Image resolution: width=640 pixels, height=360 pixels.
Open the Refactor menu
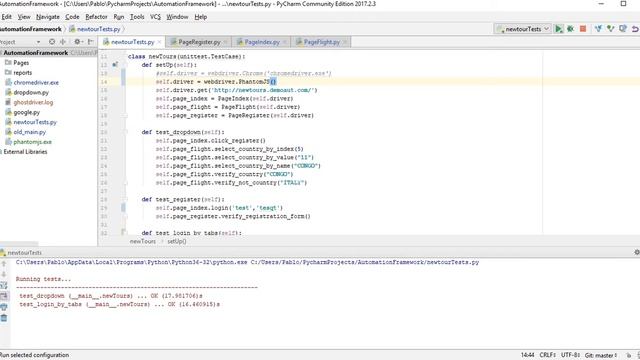pyautogui.click(x=96, y=17)
